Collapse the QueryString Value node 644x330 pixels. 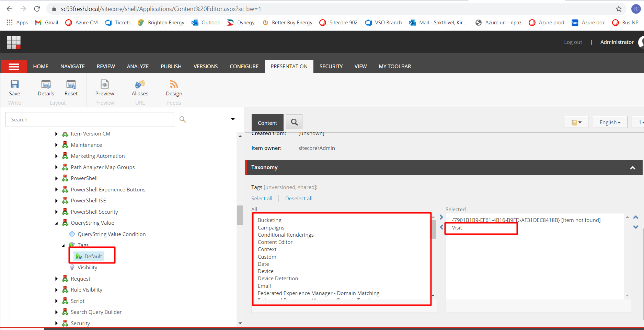56,223
